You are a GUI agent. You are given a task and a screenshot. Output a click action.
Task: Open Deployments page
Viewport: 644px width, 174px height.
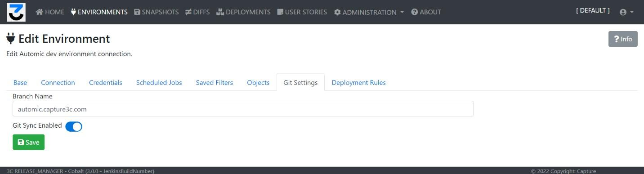[x=243, y=12]
